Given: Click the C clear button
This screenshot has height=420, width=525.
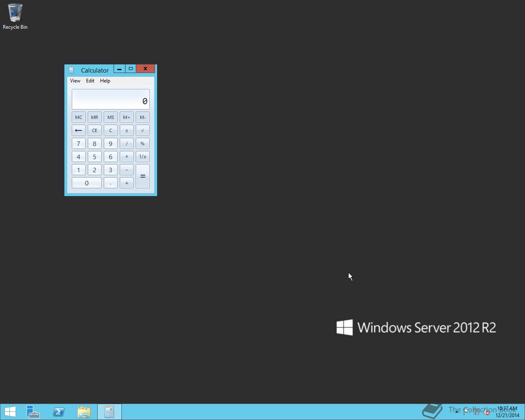Looking at the screenshot, I should coord(110,130).
